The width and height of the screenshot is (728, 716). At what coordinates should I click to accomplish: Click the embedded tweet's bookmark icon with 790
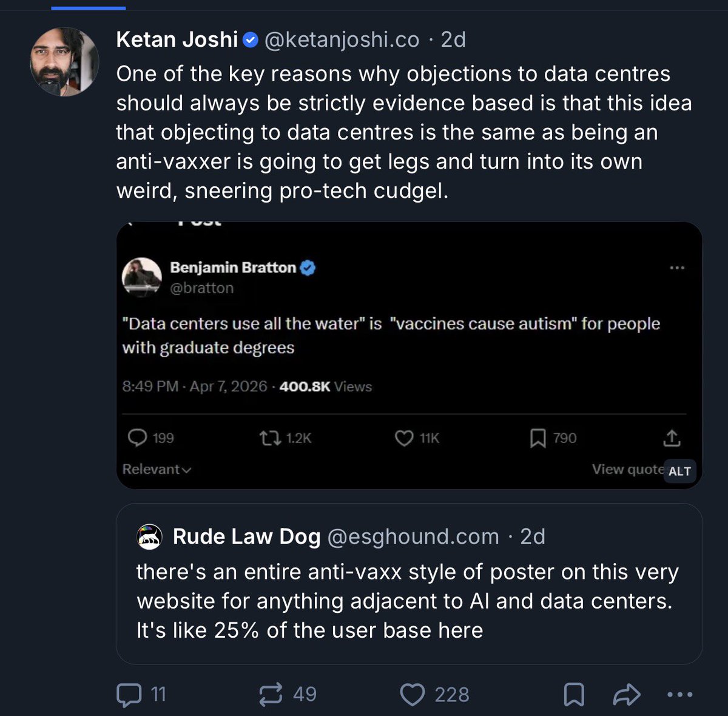pos(538,438)
